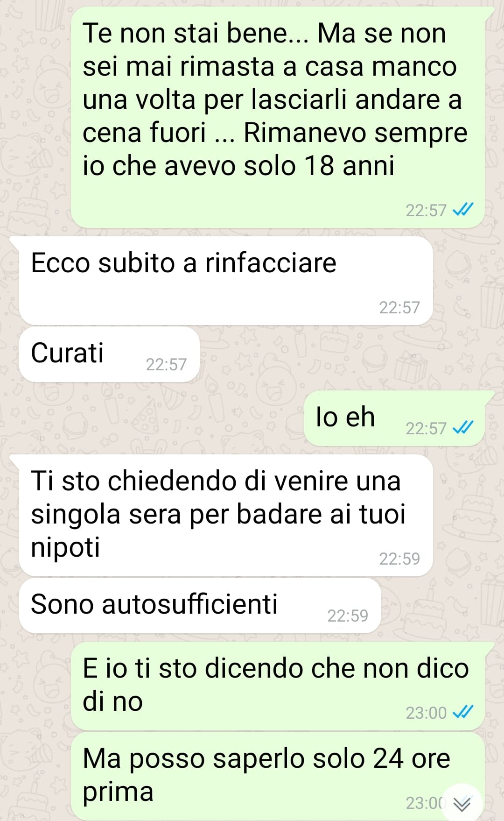This screenshot has height=821, width=504.
Task: Tap 22:57 timestamp on 'Ecco subito a rinfacciare'
Action: (x=399, y=307)
